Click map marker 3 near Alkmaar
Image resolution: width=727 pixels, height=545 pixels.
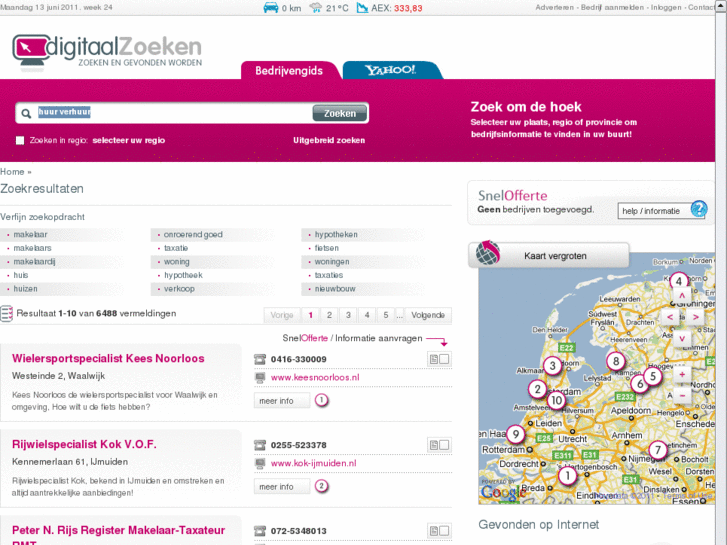pyautogui.click(x=552, y=366)
